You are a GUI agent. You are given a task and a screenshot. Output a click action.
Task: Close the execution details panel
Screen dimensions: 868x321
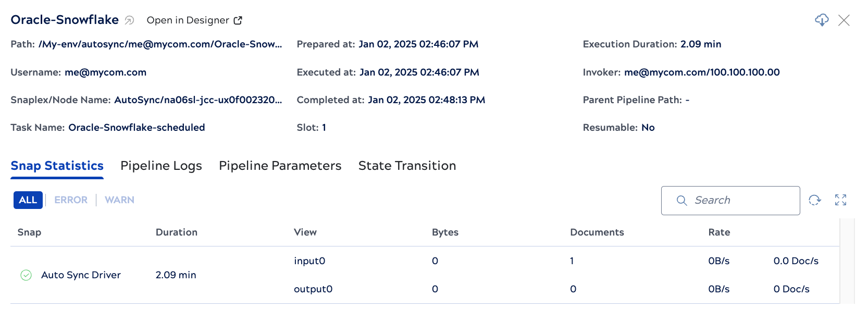(x=845, y=20)
